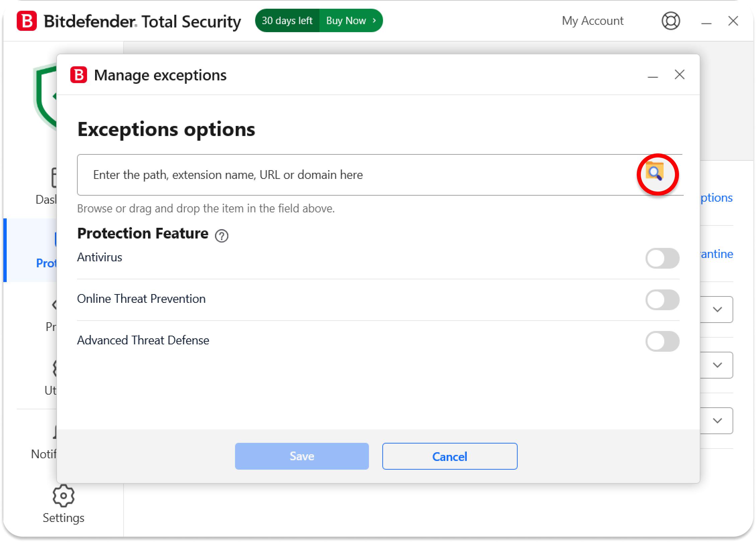
Task: Open the Protection Feature help icon
Action: [221, 236]
